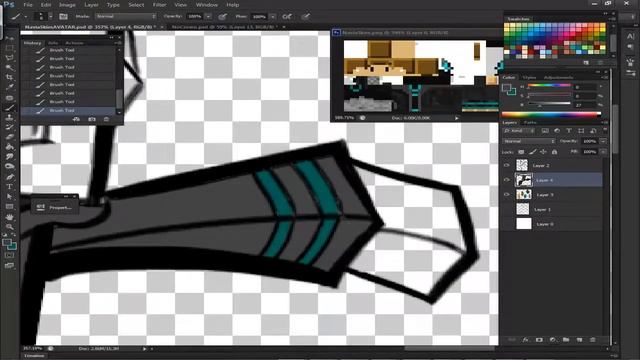
Task: Select the Crop tool
Action: click(10, 77)
